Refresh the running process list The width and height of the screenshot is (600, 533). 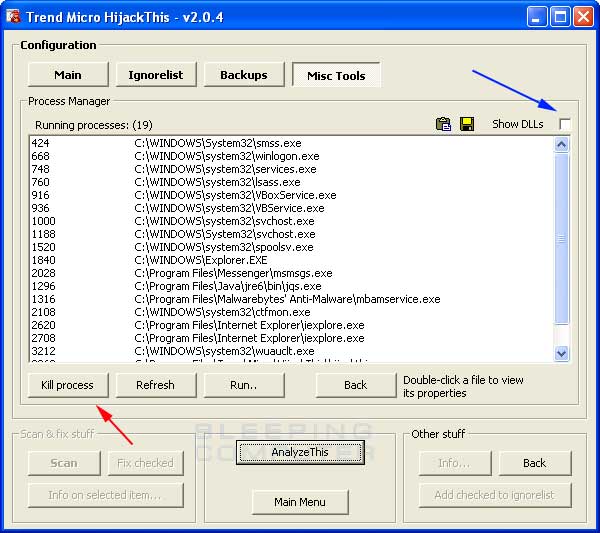coord(156,385)
